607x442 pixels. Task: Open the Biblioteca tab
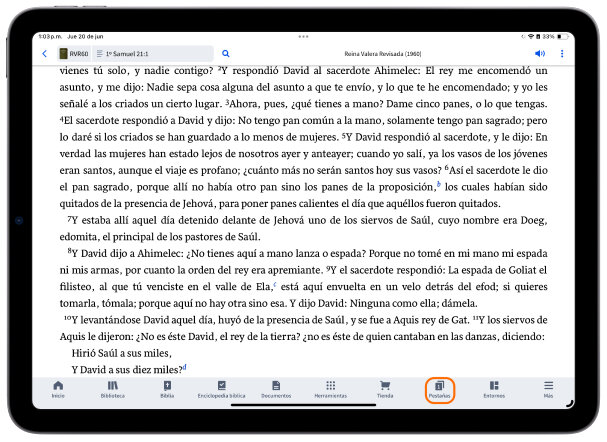pyautogui.click(x=113, y=389)
